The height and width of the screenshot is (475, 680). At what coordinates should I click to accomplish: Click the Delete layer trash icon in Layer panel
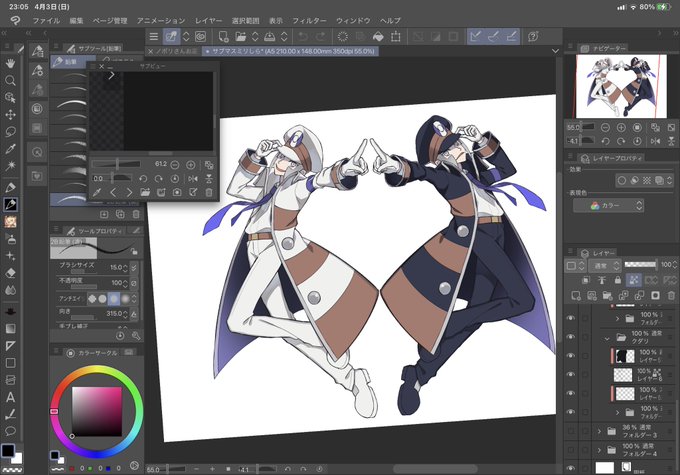(x=671, y=295)
